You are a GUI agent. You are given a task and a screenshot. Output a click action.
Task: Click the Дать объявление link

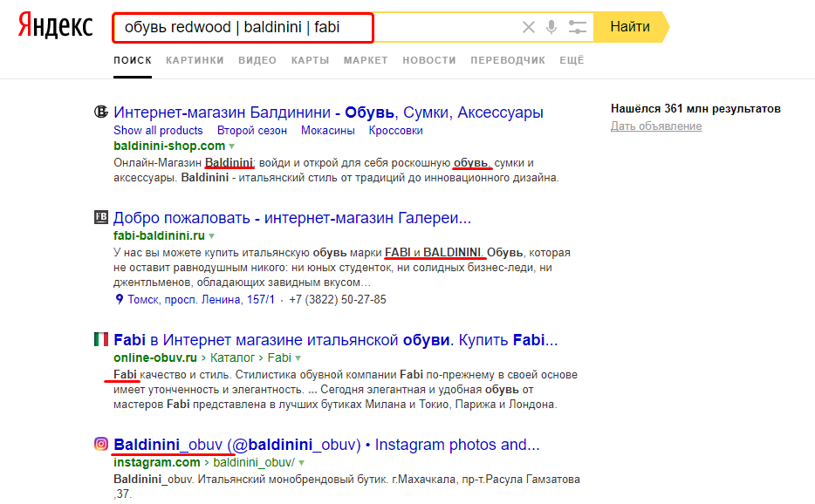point(656,126)
